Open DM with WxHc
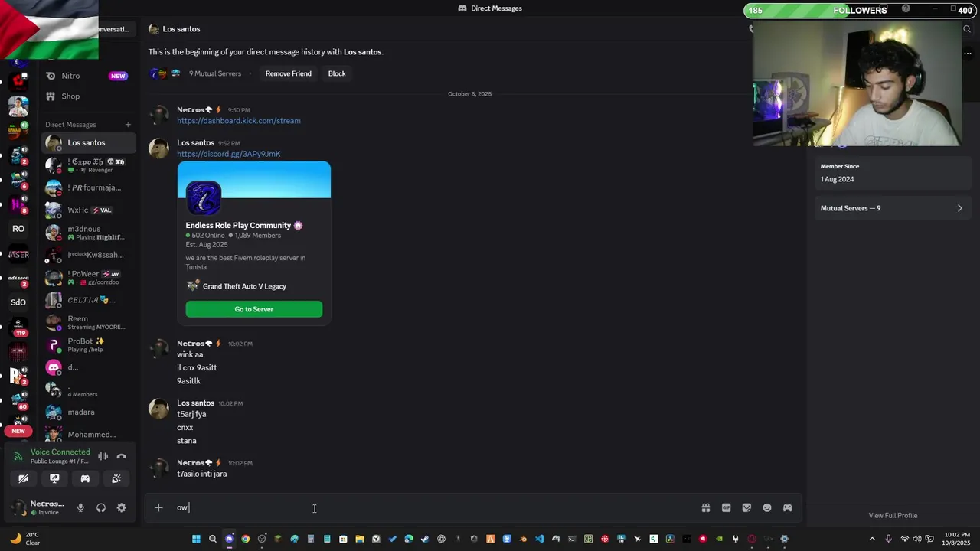Screen dimensions: 980x551 point(89,210)
